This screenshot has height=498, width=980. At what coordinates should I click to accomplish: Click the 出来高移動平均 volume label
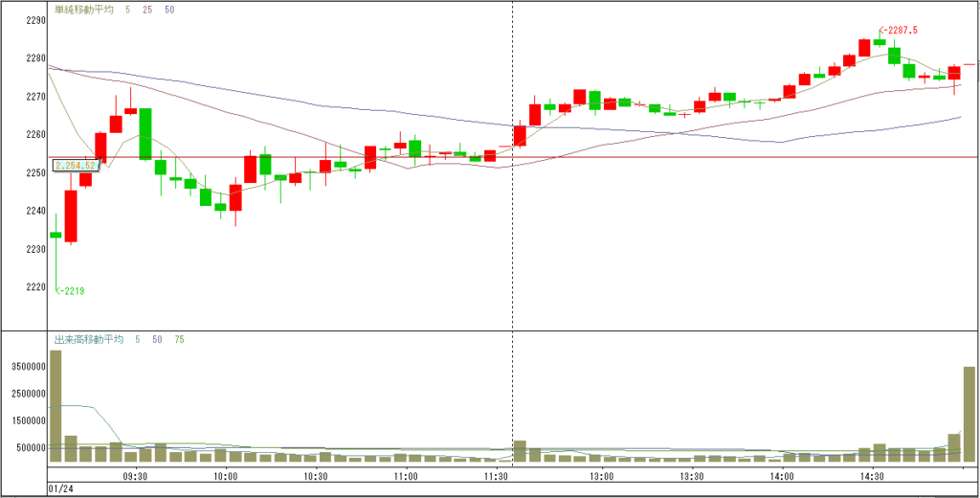pyautogui.click(x=89, y=340)
